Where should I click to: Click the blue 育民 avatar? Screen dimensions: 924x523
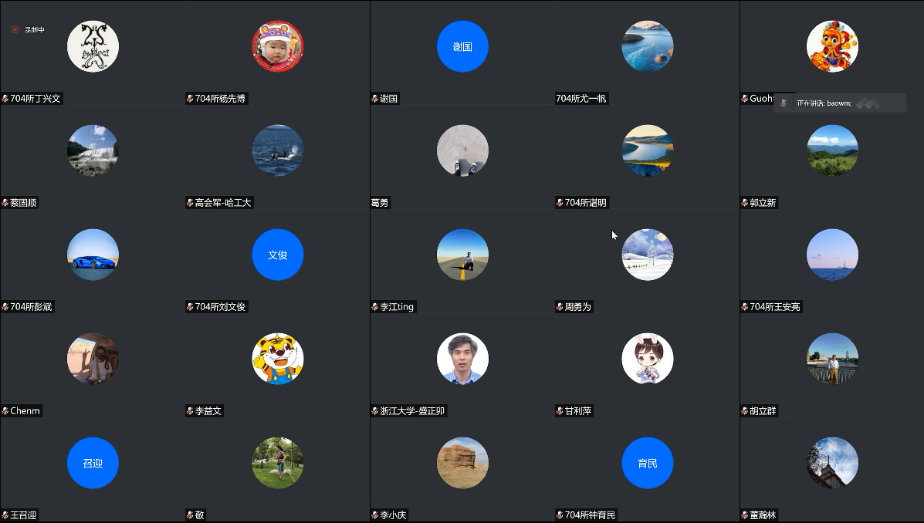pos(647,463)
